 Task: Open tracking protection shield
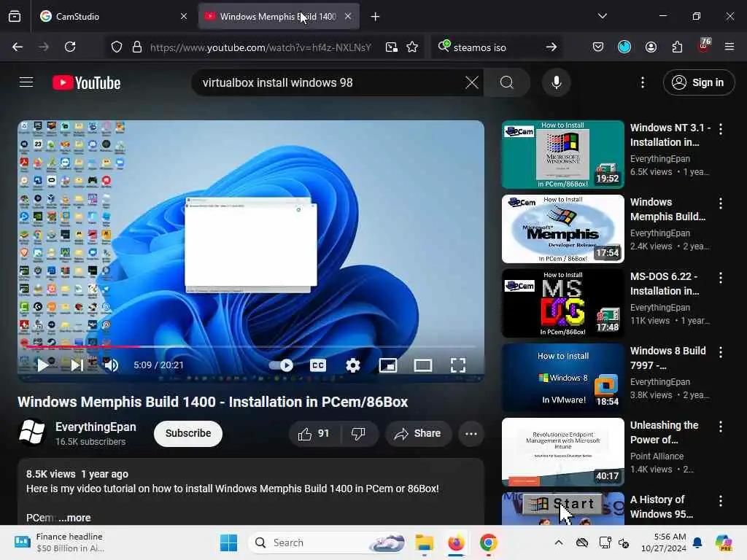[x=117, y=47]
